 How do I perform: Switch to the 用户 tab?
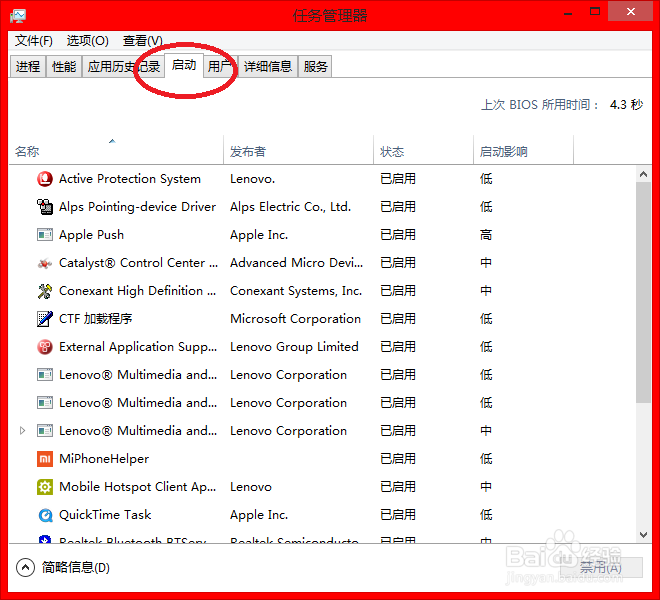220,67
